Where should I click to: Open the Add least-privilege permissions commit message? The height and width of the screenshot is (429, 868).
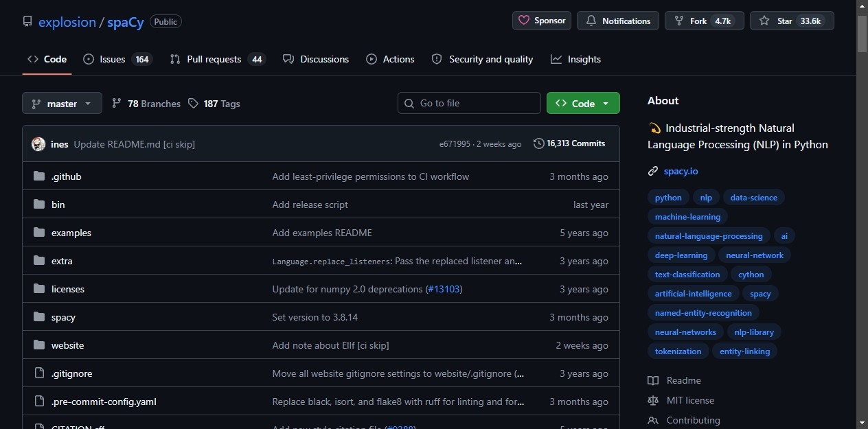coord(371,176)
